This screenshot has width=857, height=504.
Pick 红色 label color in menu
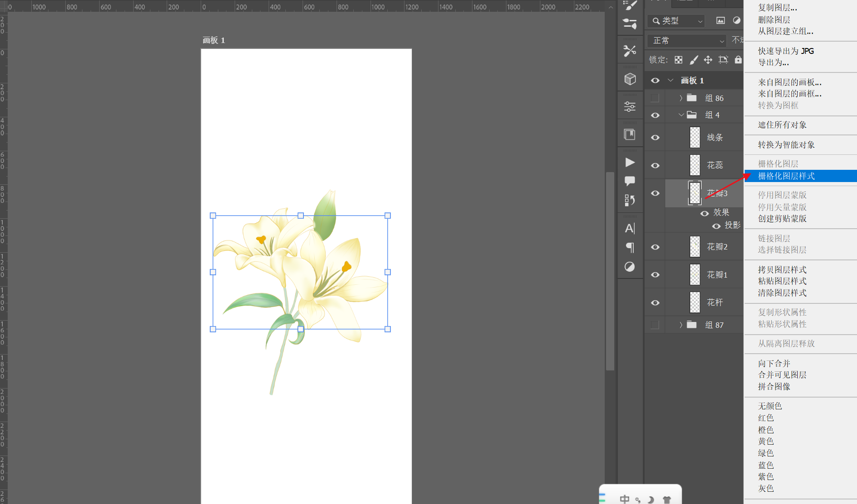[766, 418]
